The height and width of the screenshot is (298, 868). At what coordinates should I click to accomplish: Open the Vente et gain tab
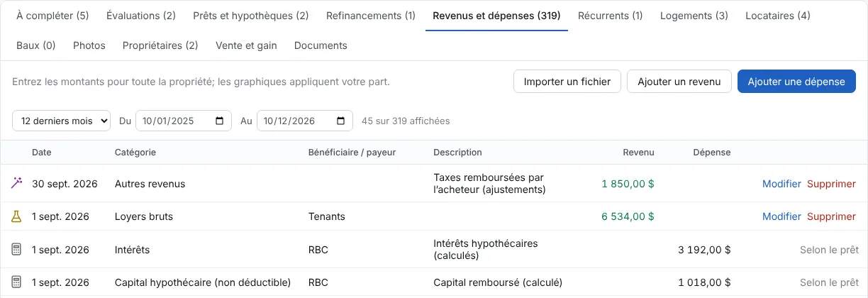tap(246, 45)
